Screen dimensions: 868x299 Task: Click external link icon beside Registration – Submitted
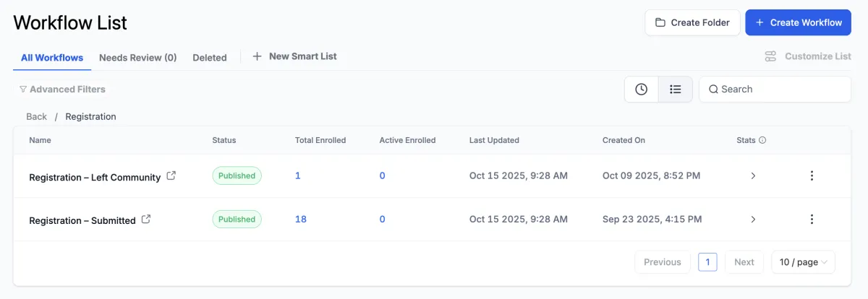146,219
